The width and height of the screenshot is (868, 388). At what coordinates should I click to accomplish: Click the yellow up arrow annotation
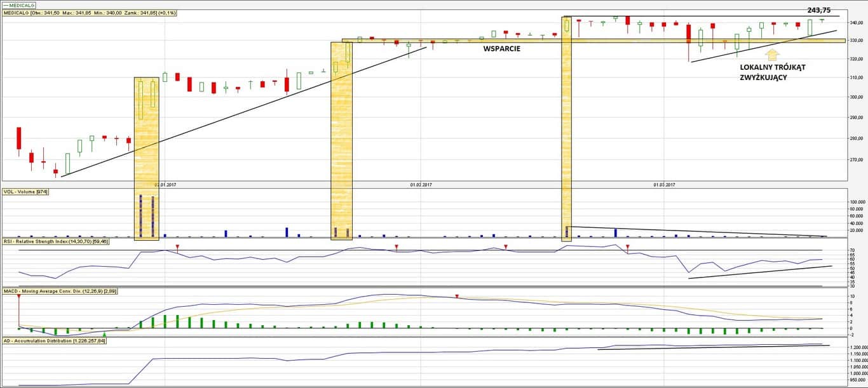pos(772,55)
